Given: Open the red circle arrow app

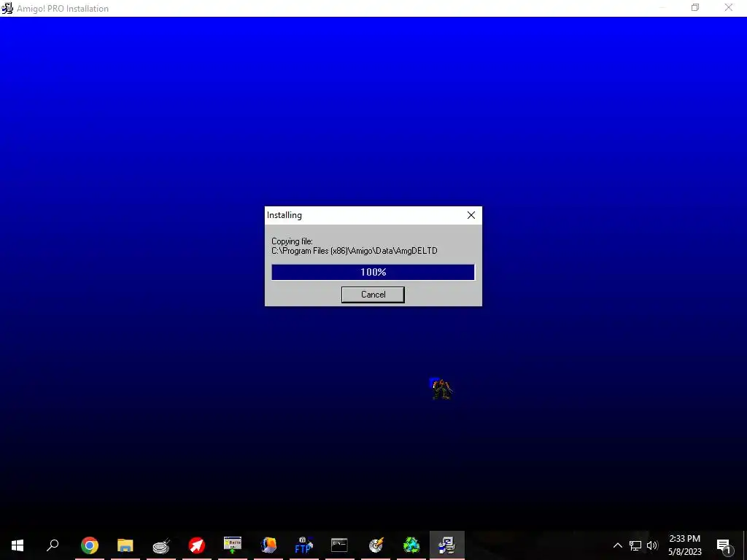Looking at the screenshot, I should click(197, 545).
